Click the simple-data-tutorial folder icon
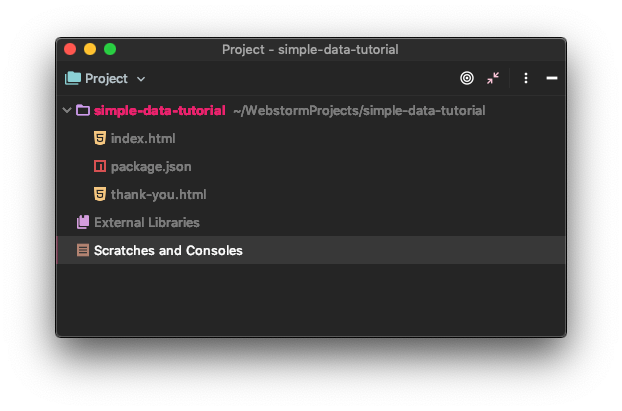This screenshot has width=622, height=411. coord(83,110)
